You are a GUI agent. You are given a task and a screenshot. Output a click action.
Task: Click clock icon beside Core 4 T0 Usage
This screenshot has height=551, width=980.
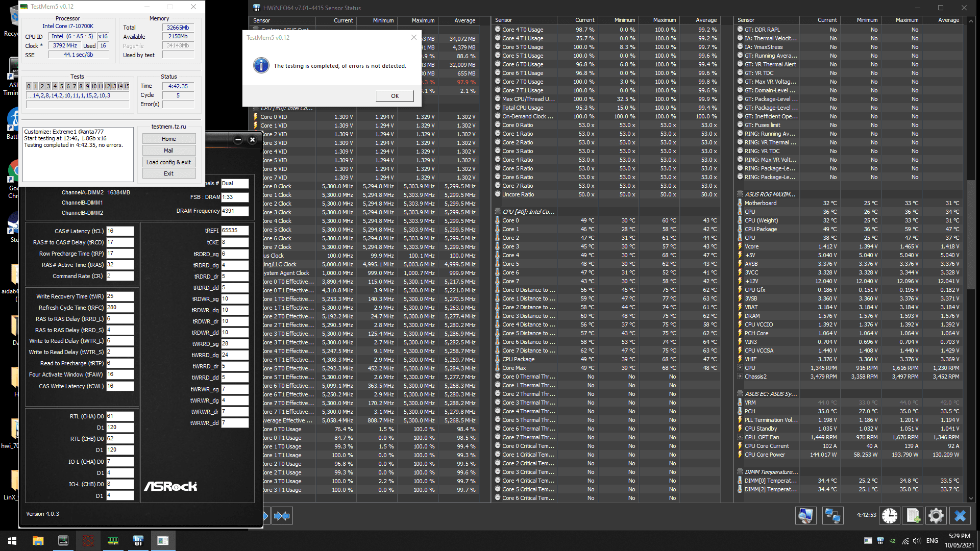(x=498, y=30)
